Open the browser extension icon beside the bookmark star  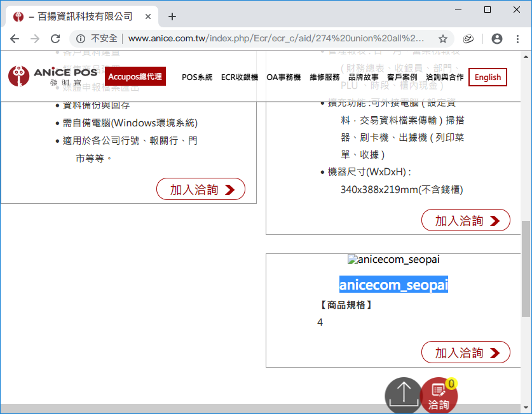pos(468,39)
